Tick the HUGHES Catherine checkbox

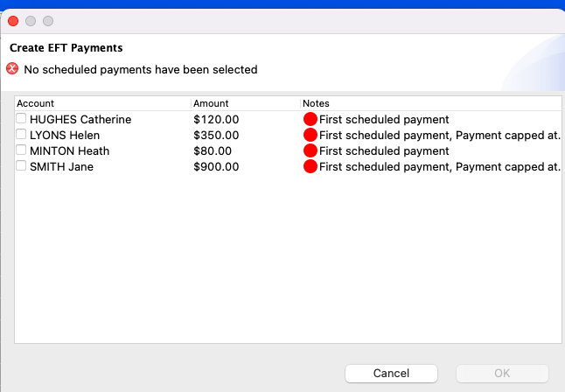[21, 118]
